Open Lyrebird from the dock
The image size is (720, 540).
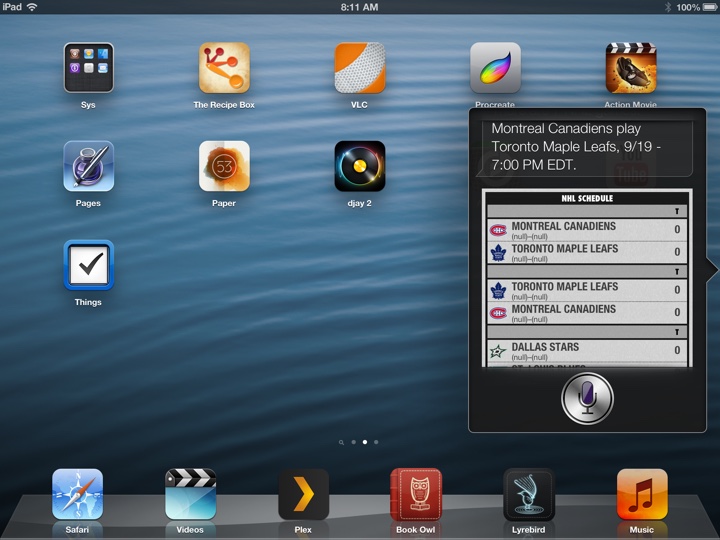[529, 494]
